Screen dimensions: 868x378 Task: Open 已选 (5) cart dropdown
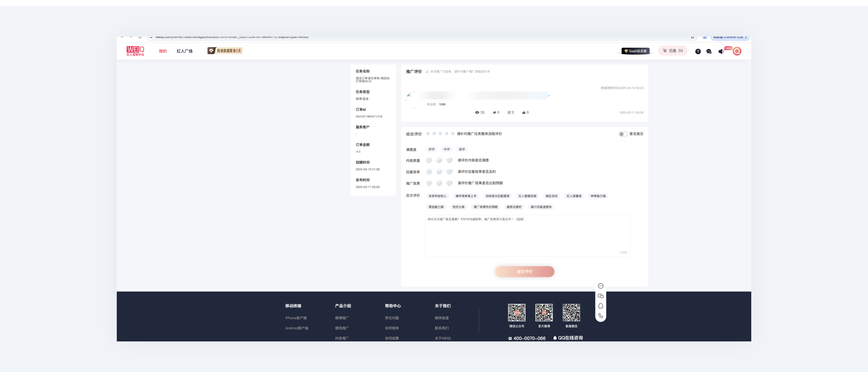(x=672, y=51)
